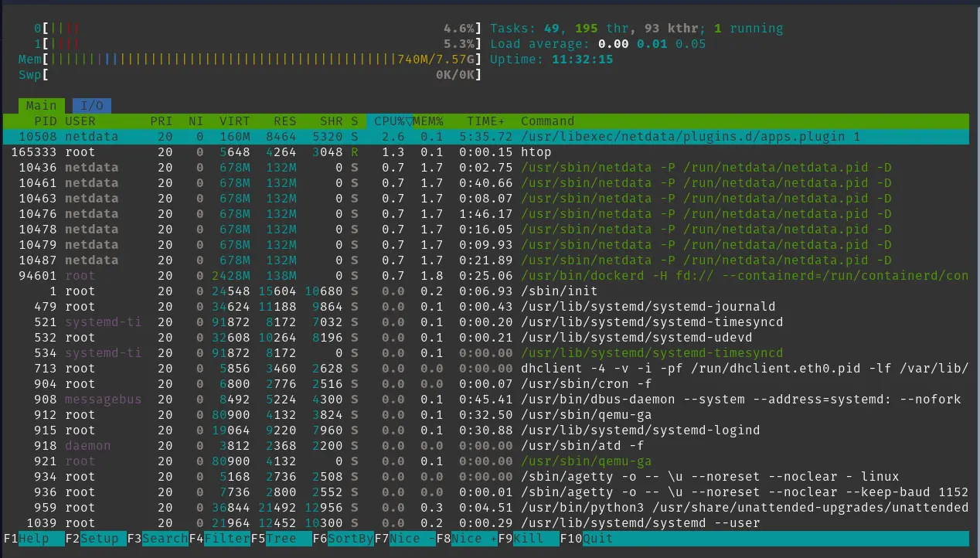Click F10 Quit
Screen dimensions: 980x558
[x=587, y=538]
